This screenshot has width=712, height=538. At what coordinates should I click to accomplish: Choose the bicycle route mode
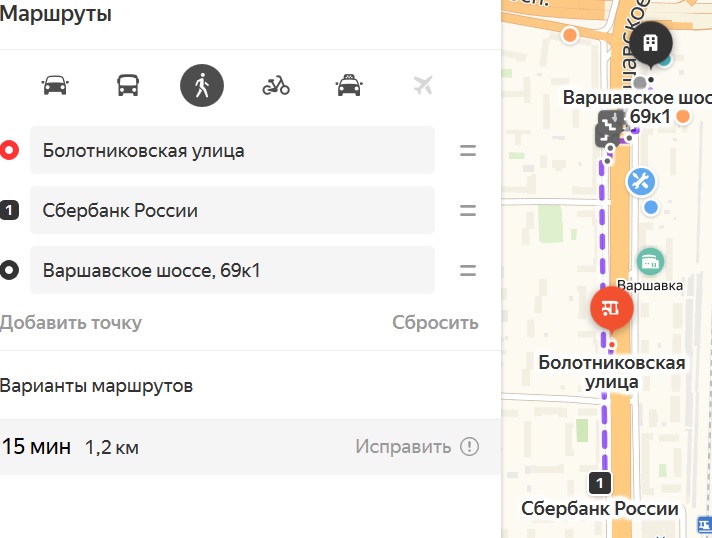click(x=276, y=85)
